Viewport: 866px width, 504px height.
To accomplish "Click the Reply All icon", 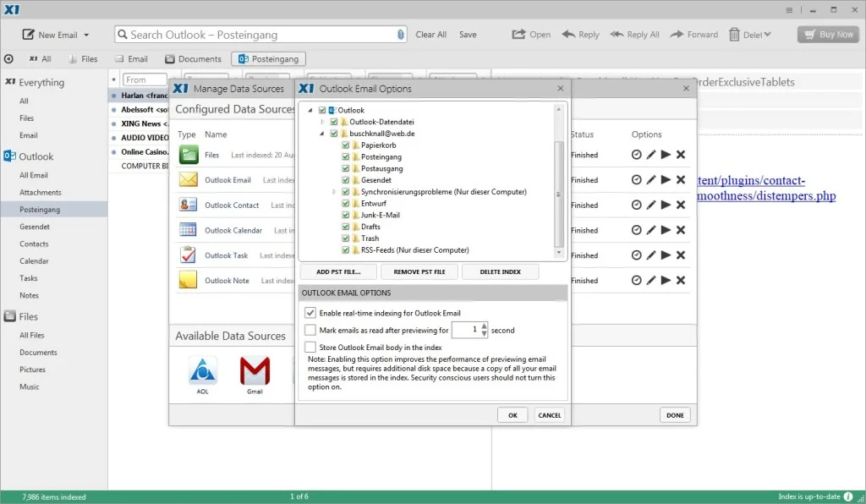I will point(617,34).
